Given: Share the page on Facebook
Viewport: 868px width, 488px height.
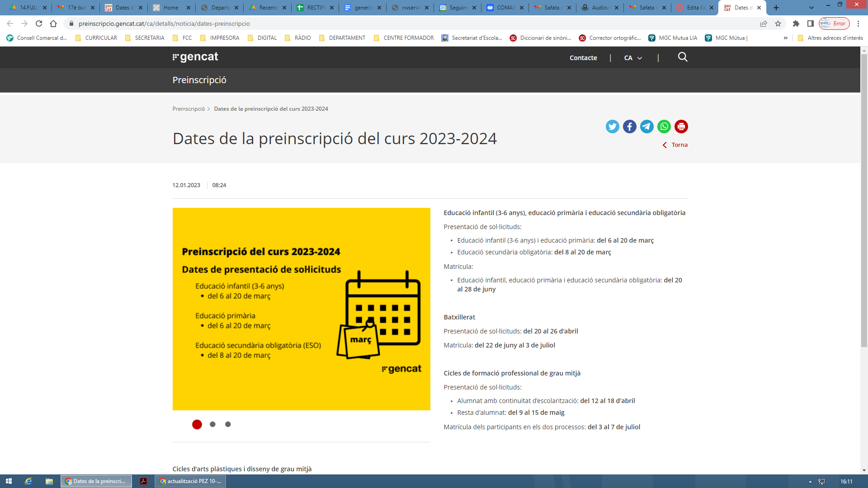Looking at the screenshot, I should coord(629,127).
